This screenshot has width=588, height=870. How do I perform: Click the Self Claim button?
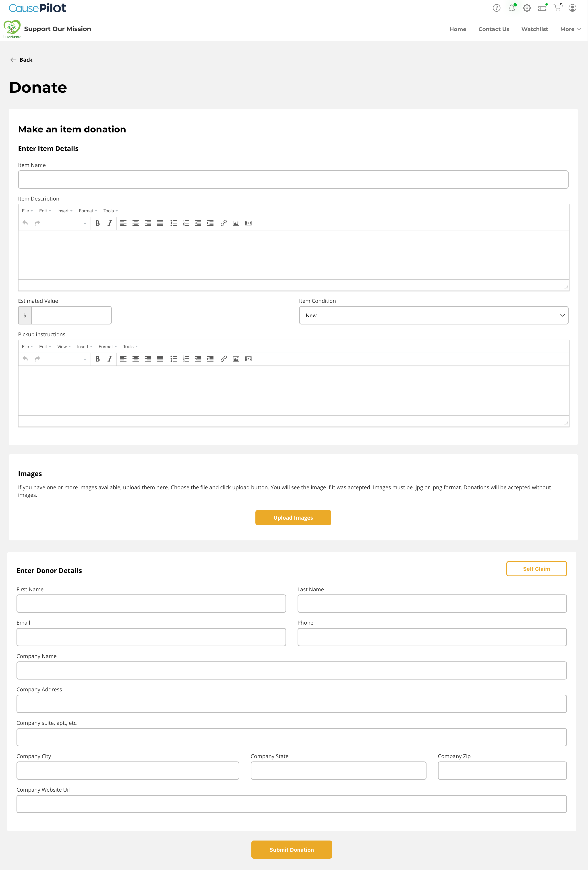[x=536, y=569]
